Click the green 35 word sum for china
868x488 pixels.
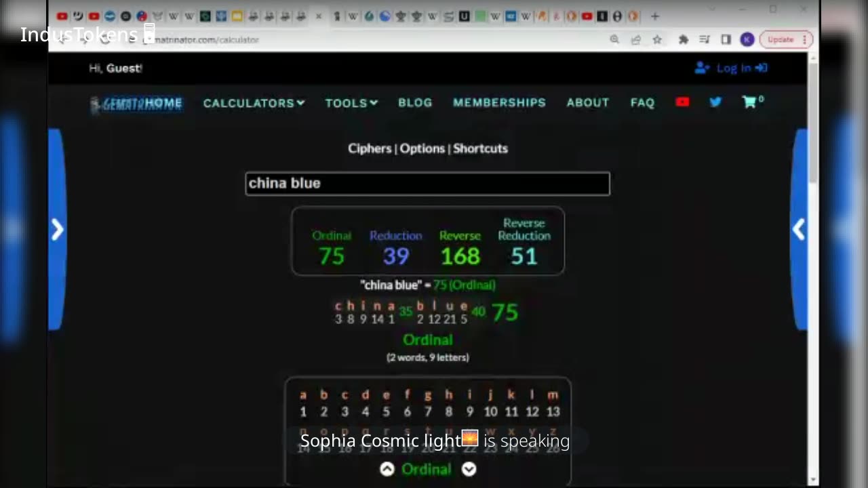pyautogui.click(x=406, y=312)
